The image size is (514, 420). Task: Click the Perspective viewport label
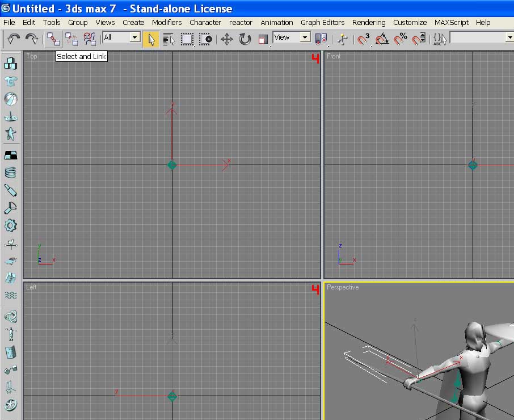[343, 287]
